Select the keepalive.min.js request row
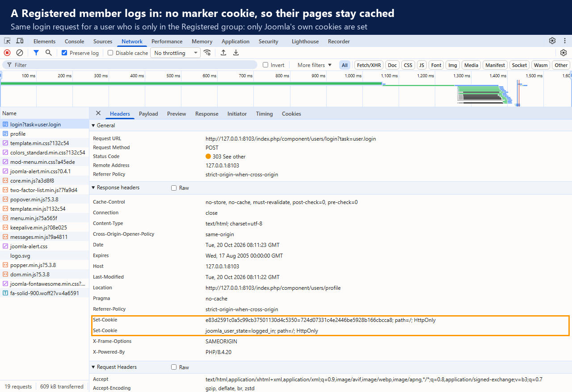 pos(45,228)
